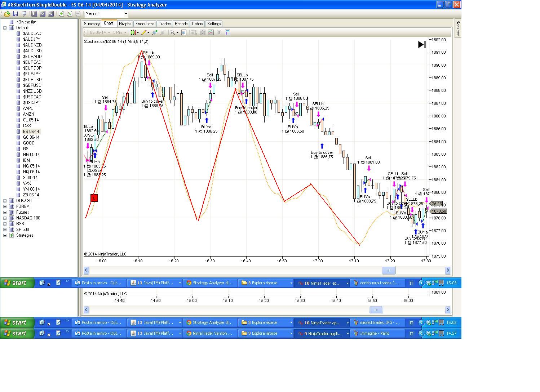
Task: Open the yellow pencil drawing tools menu
Action: tap(145, 32)
